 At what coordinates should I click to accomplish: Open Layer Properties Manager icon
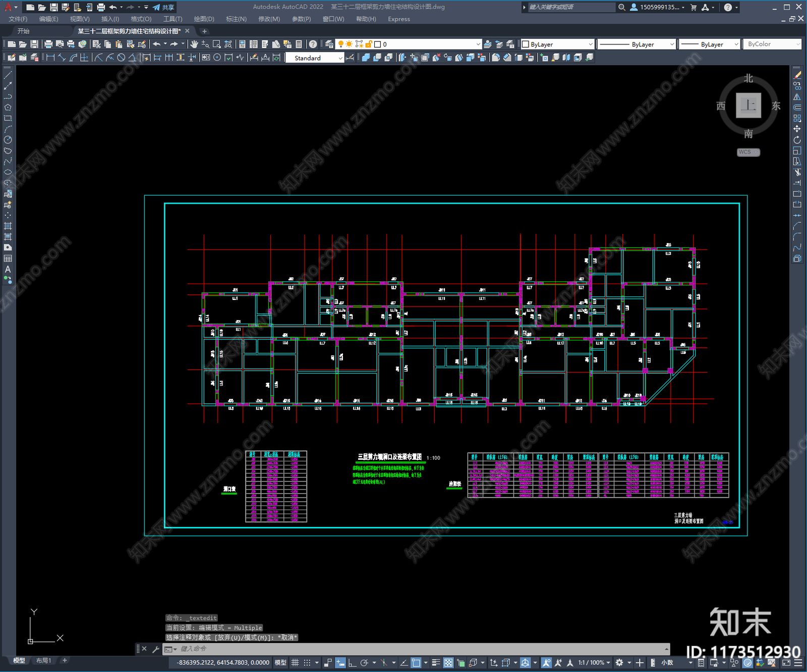click(x=329, y=44)
